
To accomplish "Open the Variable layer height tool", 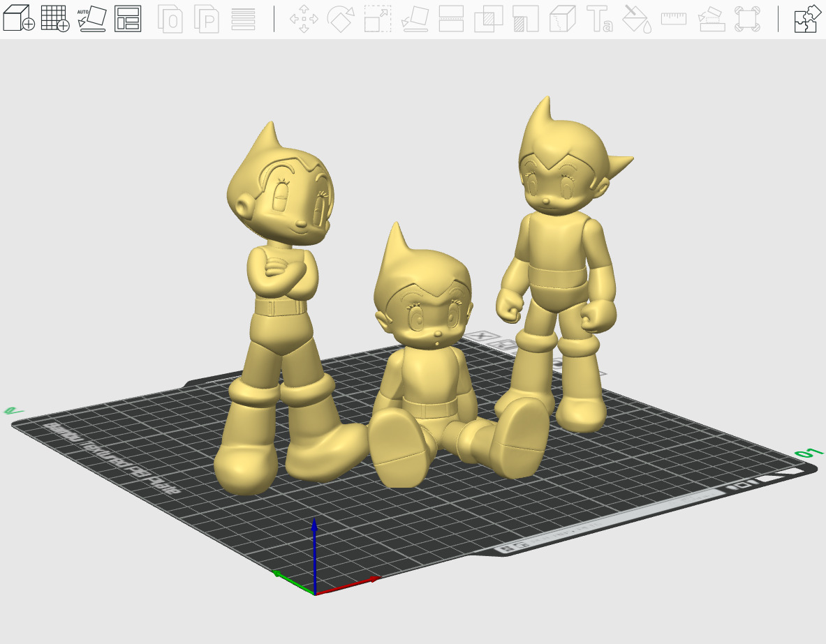I will click(244, 19).
